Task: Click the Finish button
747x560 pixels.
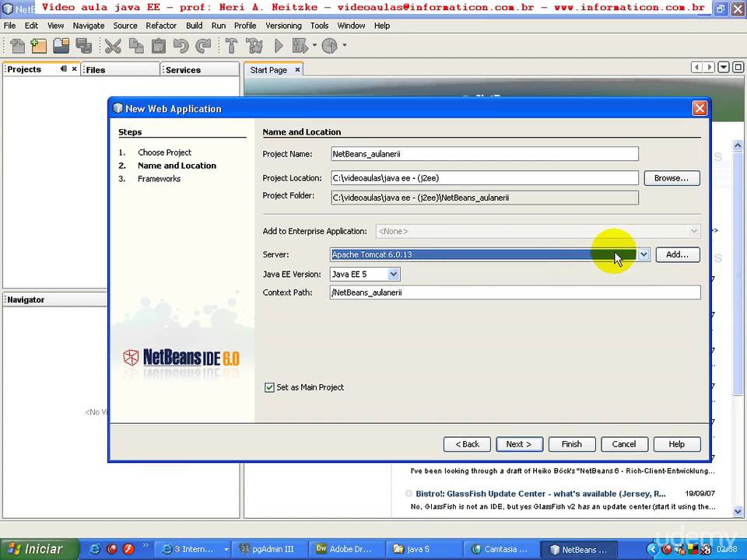Action: pos(572,444)
